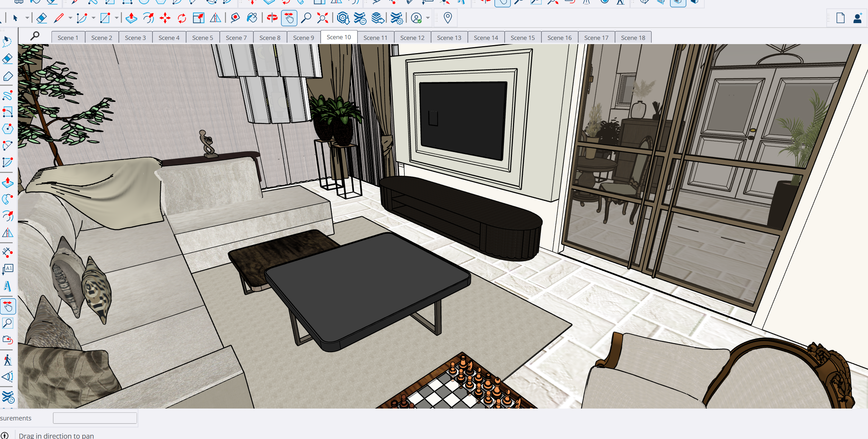The height and width of the screenshot is (439, 868).
Task: Select the Walk tool in left sidebar
Action: click(x=8, y=360)
